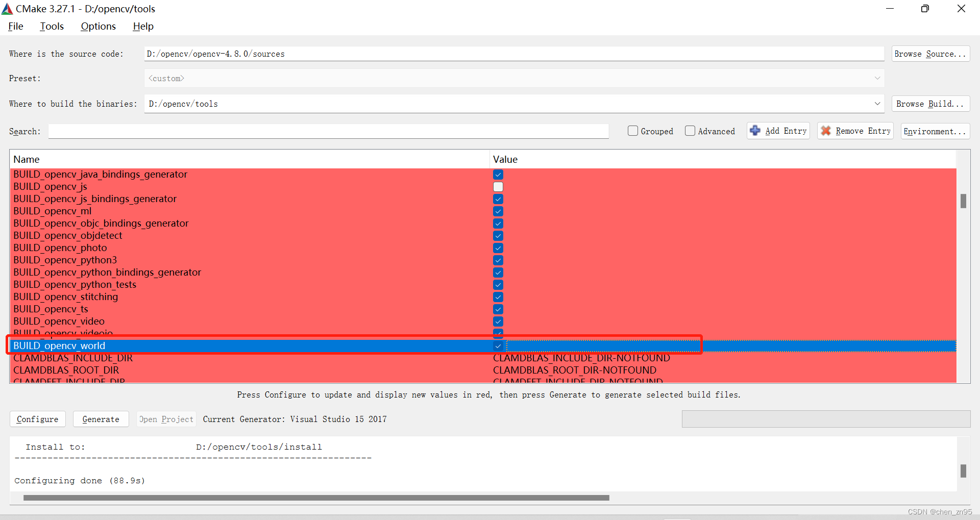Disable the BUILD_opencv_world checkbox
Image resolution: width=980 pixels, height=520 pixels.
498,346
